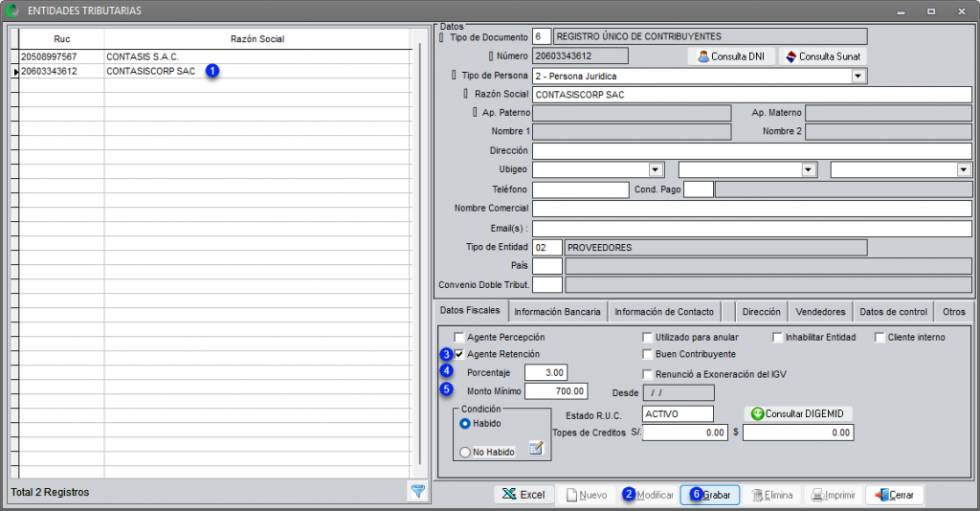
Task: Click the filter funnel icon below the list
Action: [417, 492]
